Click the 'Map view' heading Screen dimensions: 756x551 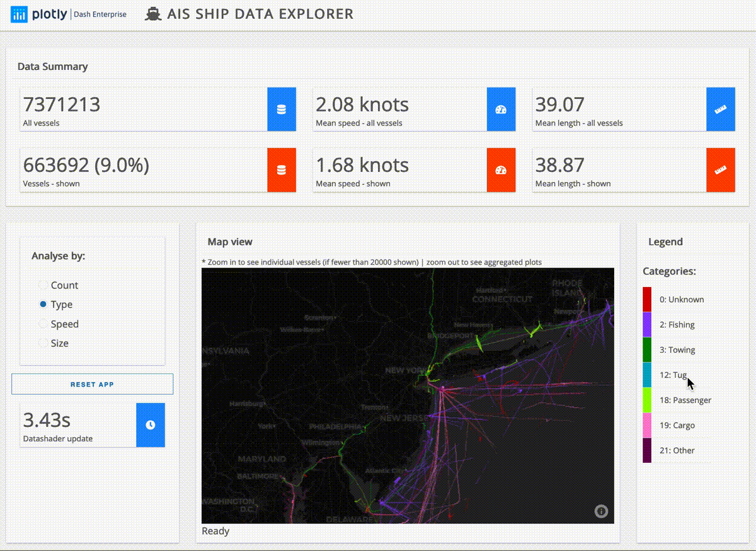pyautogui.click(x=230, y=242)
